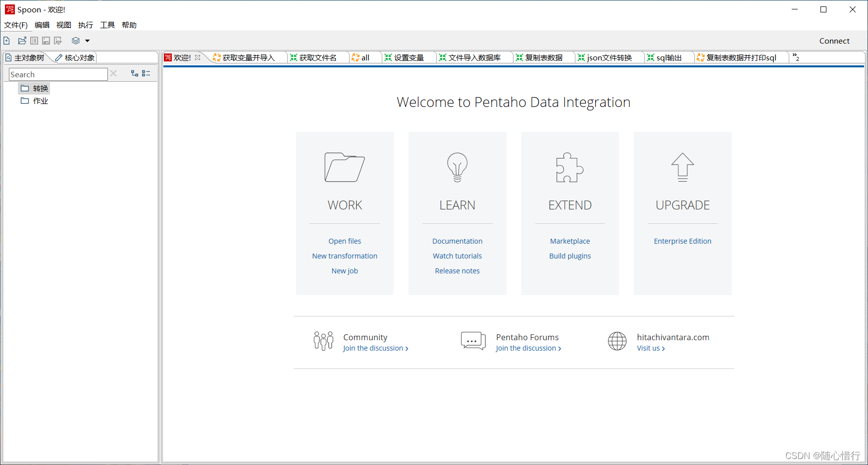The height and width of the screenshot is (465, 868).
Task: Open the perspectives dropdown arrow
Action: click(x=87, y=41)
